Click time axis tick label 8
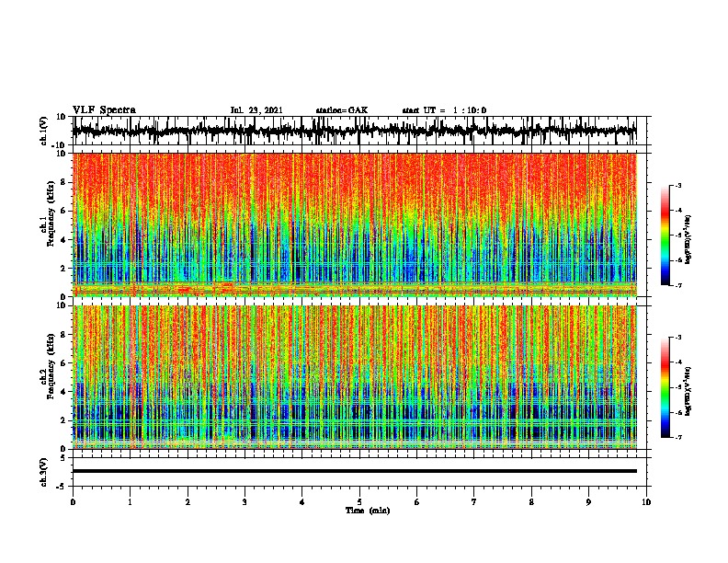Viewport: 728px width, 563px height. click(531, 502)
